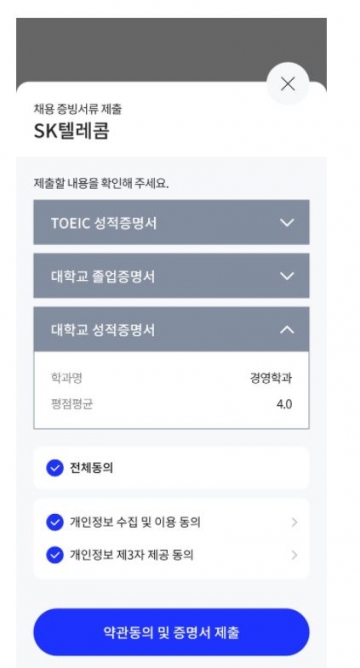Submit with 약관동의 및 증명서 제출 button
This screenshot has height=668, width=360.
(171, 632)
